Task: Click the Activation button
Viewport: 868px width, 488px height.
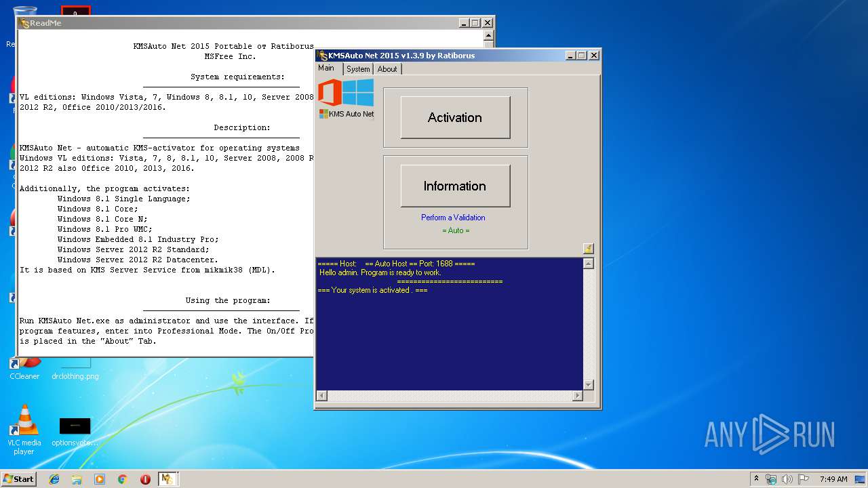Action: coord(455,117)
